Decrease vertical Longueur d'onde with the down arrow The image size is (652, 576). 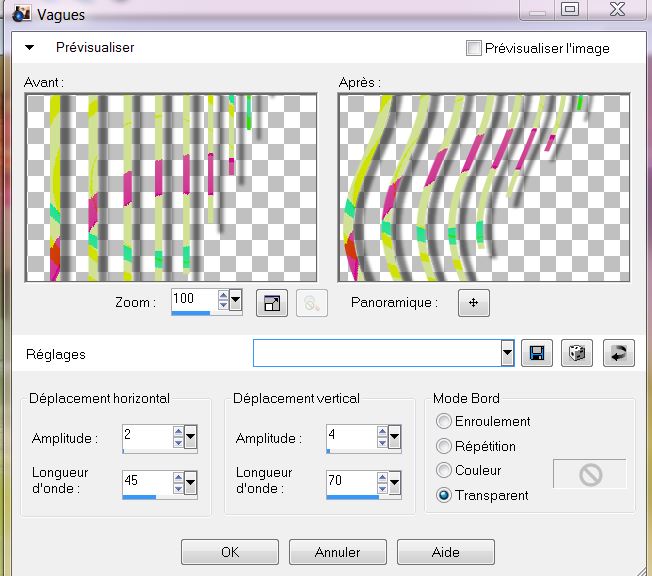(x=382, y=489)
